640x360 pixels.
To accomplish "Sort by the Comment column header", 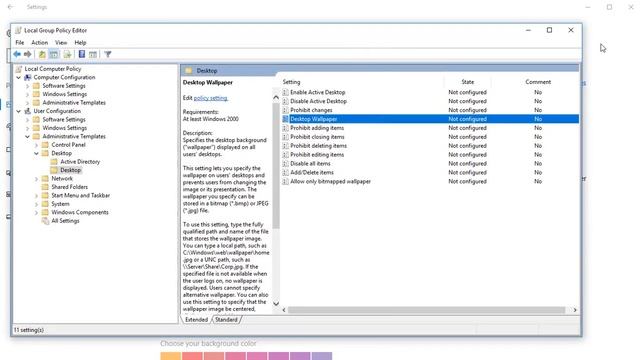I will pos(538,82).
